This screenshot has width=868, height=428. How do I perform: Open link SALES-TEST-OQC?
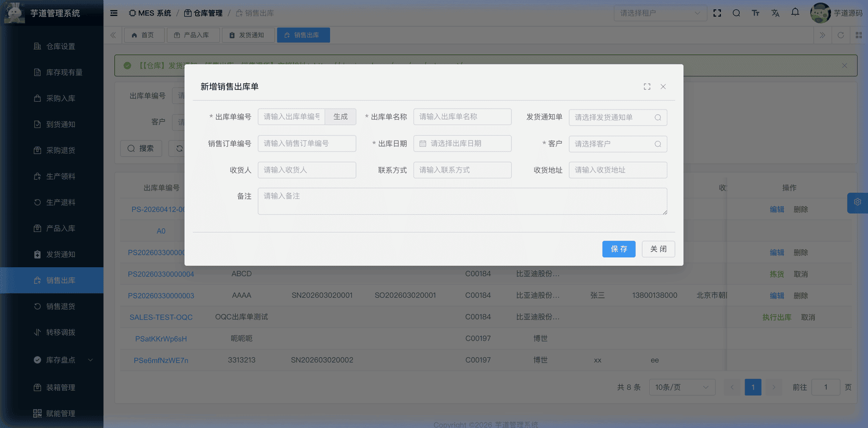[x=161, y=317]
